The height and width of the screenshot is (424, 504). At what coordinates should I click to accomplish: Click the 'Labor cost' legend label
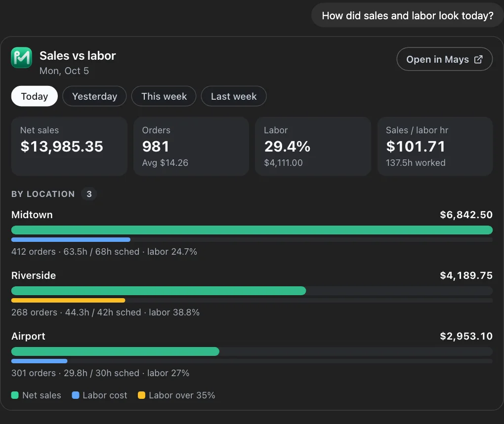[105, 395]
